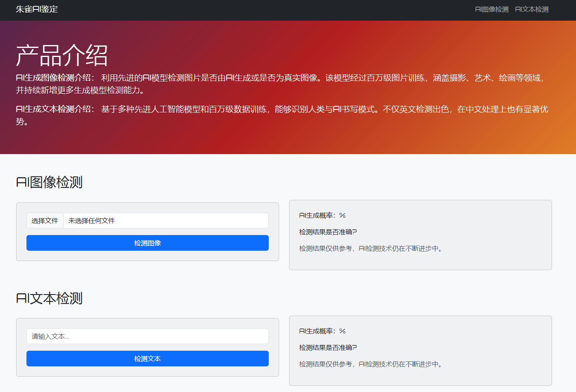Click AI生成概率 in the image result panel
576x392 pixels.
[x=322, y=215]
